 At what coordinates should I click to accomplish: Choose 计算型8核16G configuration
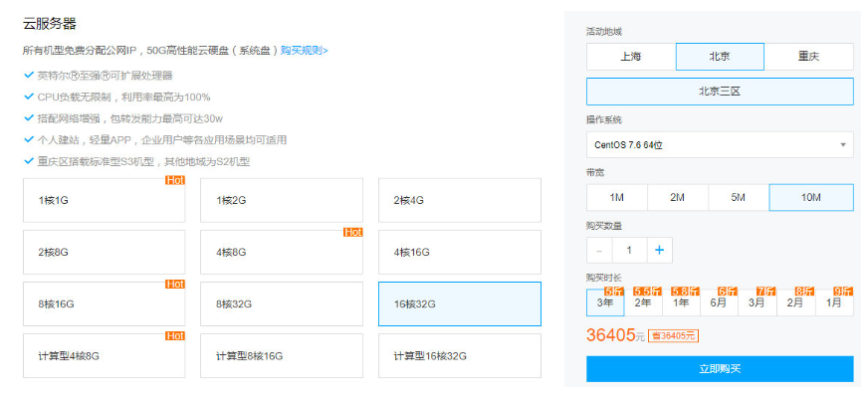point(282,356)
